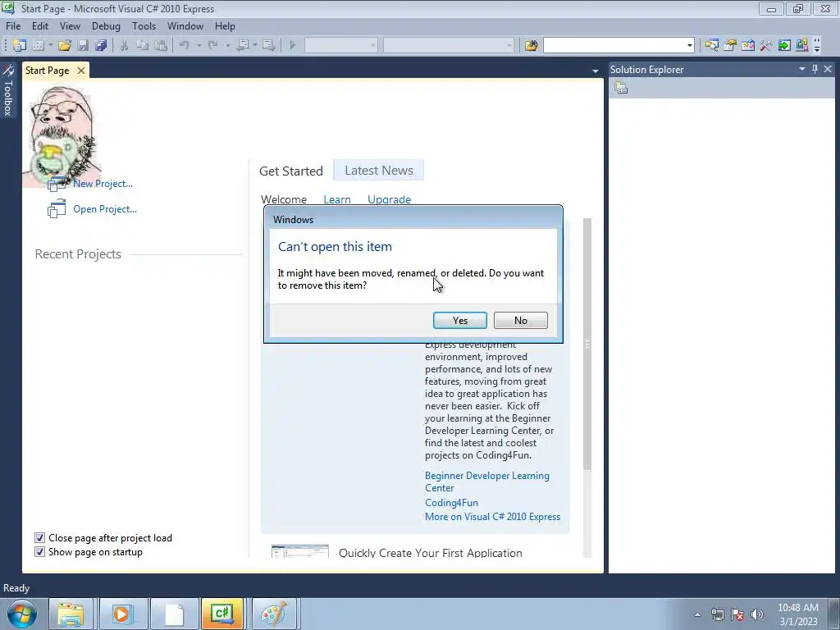The height and width of the screenshot is (630, 840).
Task: Open the Help menu
Action: point(225,26)
